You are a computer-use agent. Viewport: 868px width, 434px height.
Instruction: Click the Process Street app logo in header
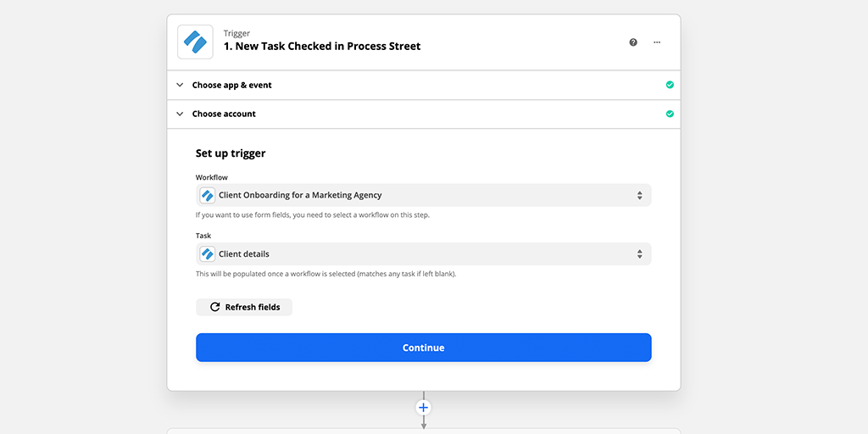(195, 42)
